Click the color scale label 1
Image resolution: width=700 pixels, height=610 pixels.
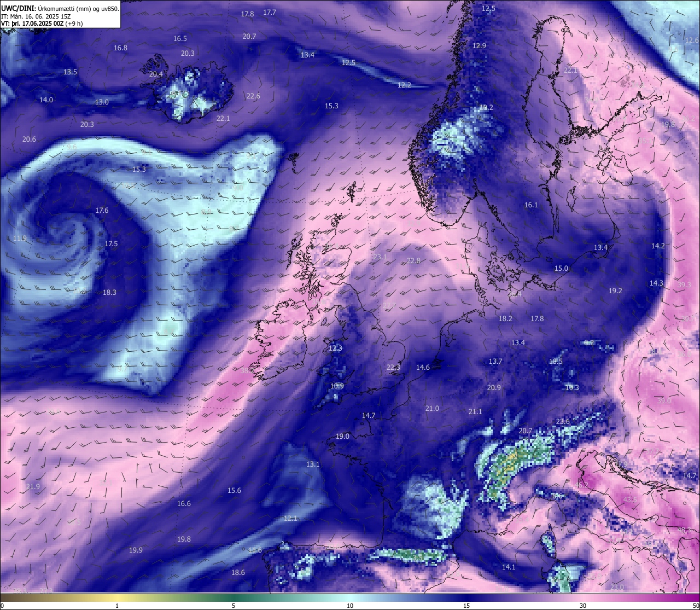coord(117,606)
